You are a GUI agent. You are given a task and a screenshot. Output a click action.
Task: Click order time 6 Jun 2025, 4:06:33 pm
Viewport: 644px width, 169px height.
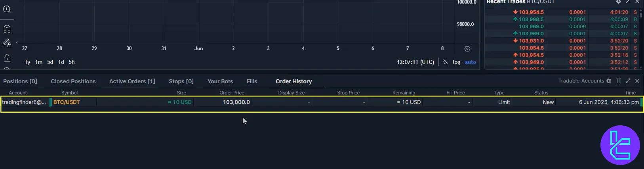[609, 102]
